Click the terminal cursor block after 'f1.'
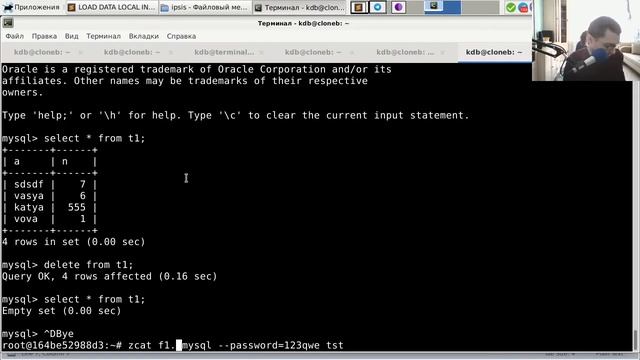640x360 pixels. 179,345
